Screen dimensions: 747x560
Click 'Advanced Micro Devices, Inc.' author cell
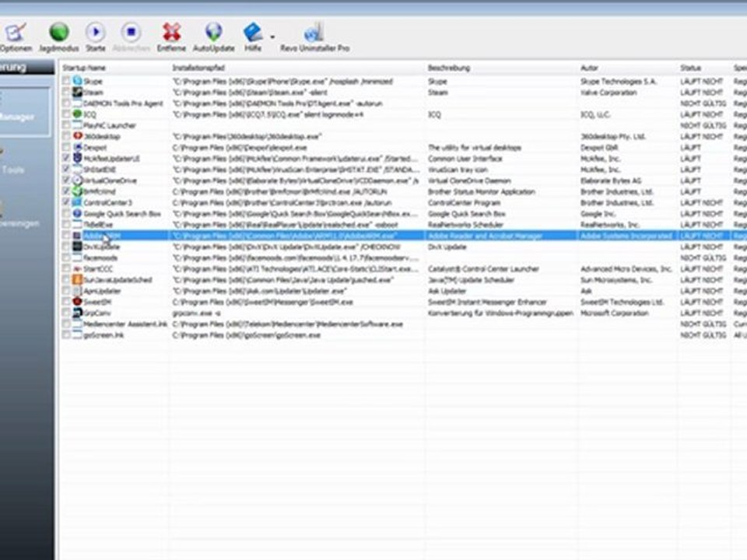(626, 268)
